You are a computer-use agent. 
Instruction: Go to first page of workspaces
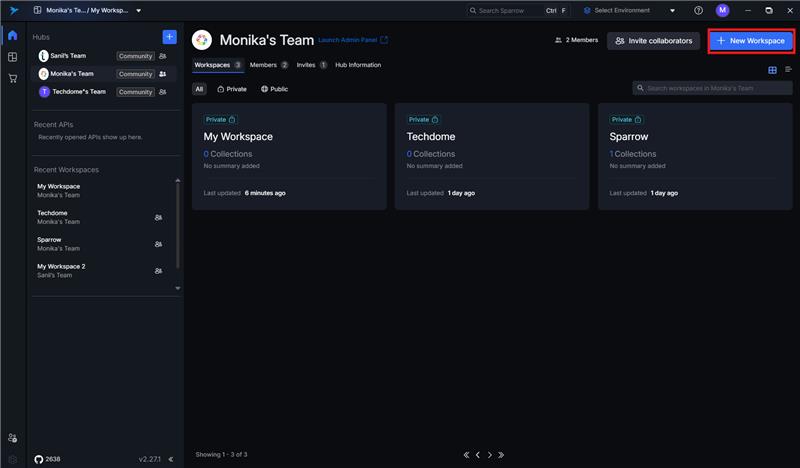tap(466, 455)
